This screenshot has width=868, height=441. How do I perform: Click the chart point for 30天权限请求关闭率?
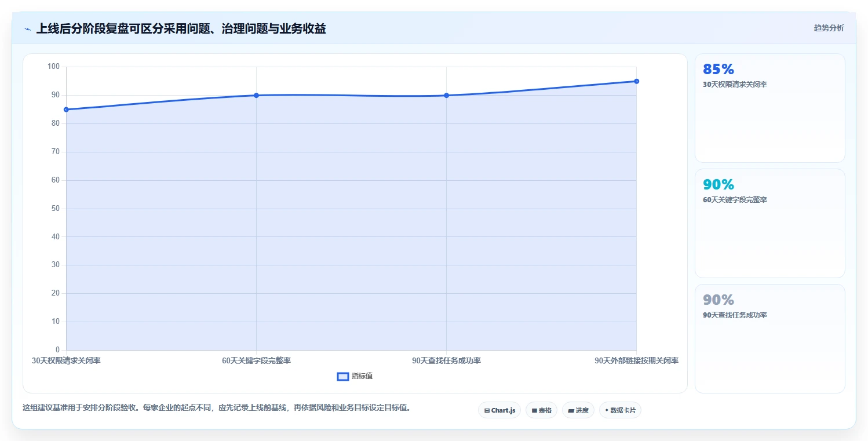[66, 110]
